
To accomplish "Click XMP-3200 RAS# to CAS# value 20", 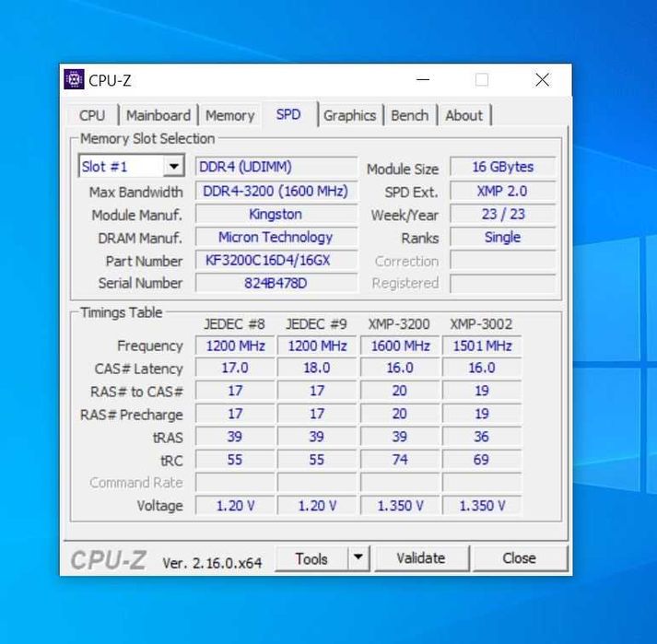I will point(400,391).
